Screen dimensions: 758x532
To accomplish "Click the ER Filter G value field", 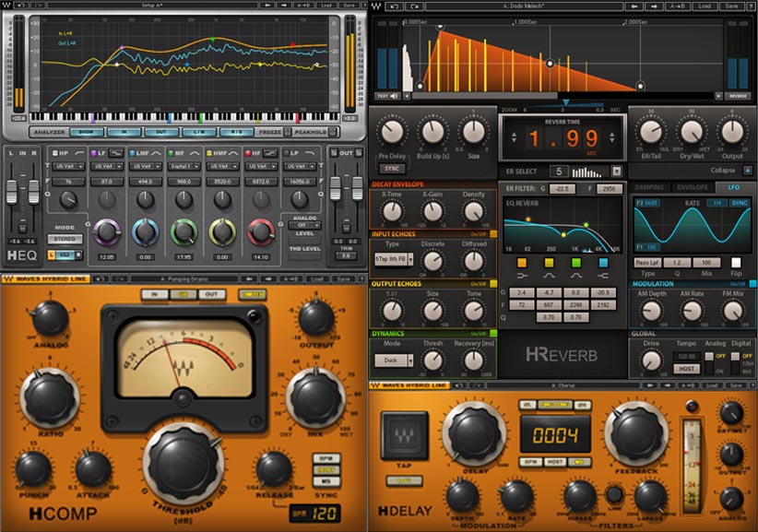I will tap(562, 188).
